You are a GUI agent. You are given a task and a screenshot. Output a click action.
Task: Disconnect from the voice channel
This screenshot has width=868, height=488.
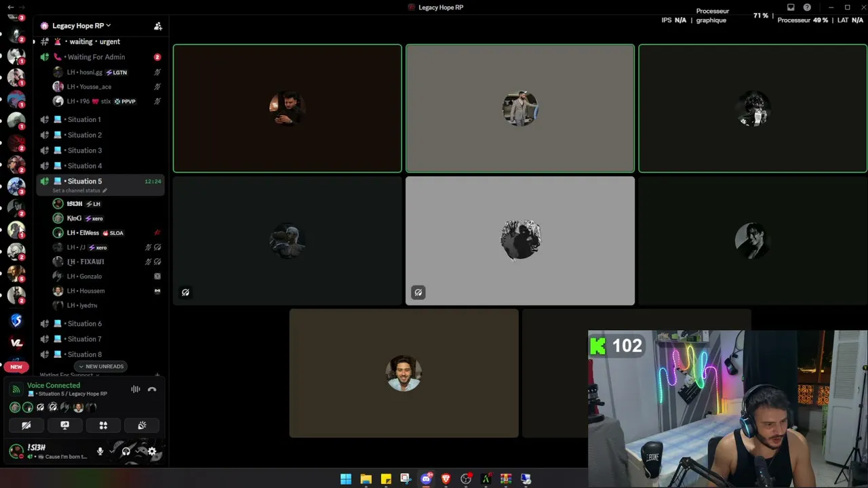click(x=152, y=389)
